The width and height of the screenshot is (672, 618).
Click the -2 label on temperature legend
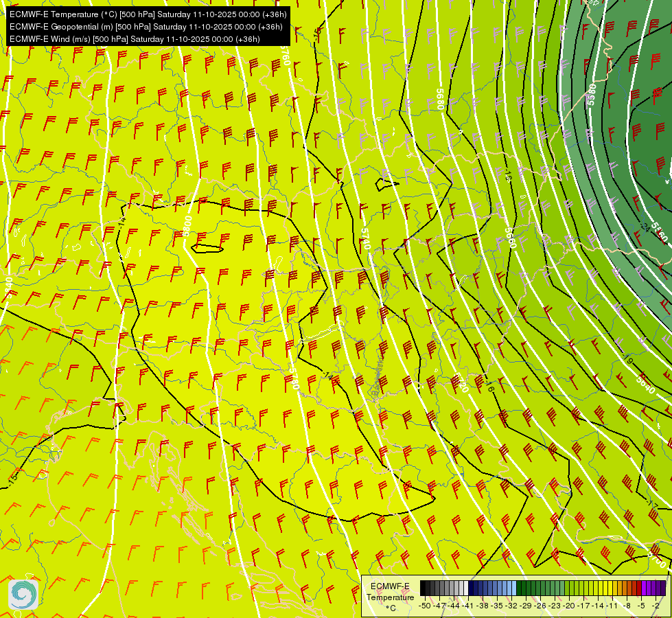pyautogui.click(x=656, y=606)
